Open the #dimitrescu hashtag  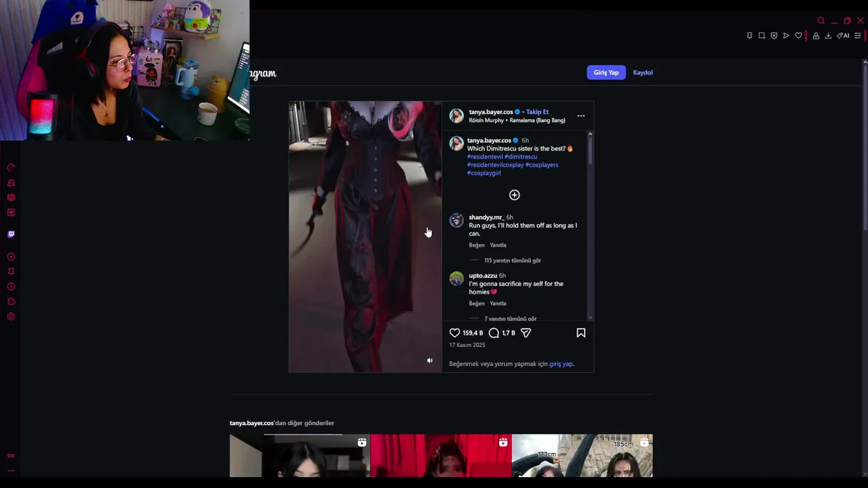tap(521, 157)
